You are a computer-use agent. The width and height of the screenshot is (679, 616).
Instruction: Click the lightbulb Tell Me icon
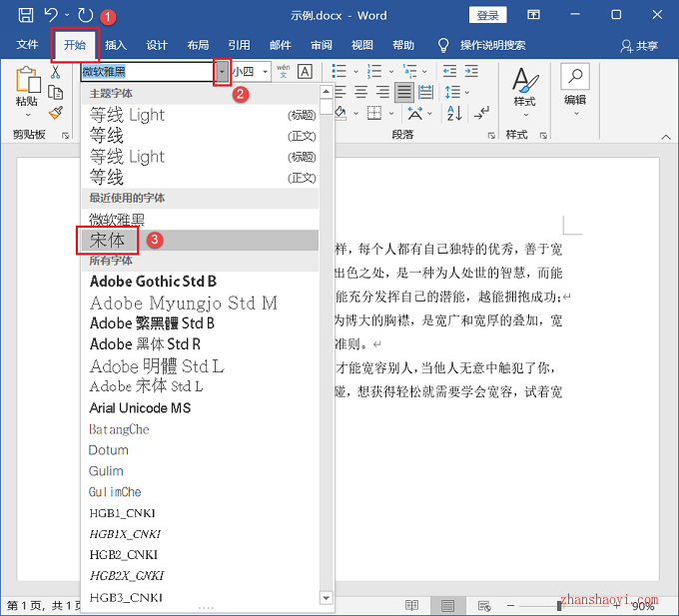coord(443,45)
